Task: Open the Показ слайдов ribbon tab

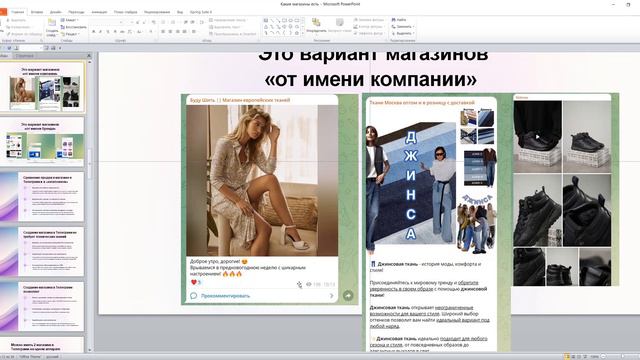Action: 125,12
